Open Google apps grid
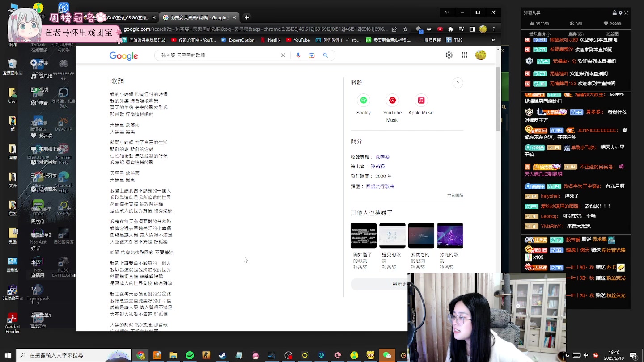Image resolution: width=644 pixels, height=362 pixels. (x=465, y=55)
